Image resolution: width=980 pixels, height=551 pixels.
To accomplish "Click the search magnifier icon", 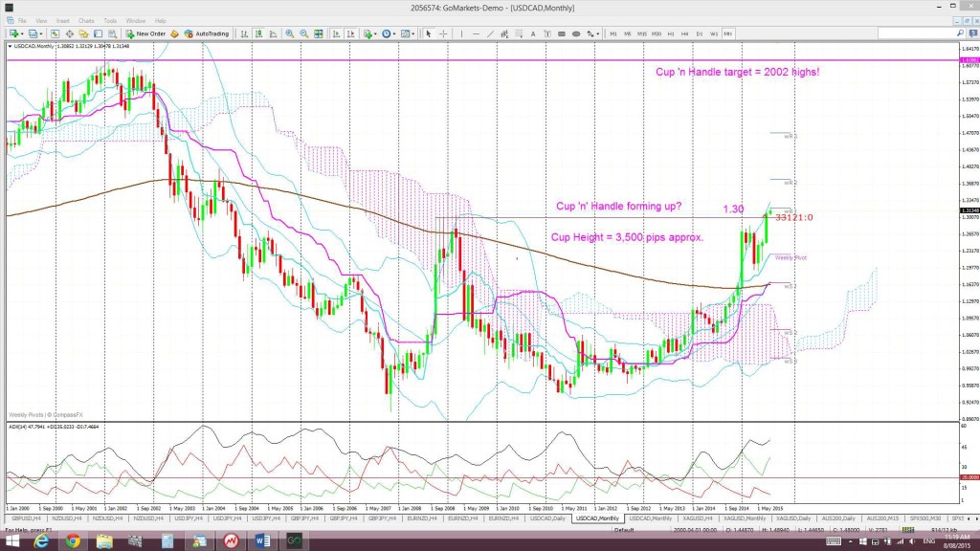I will 960,33.
